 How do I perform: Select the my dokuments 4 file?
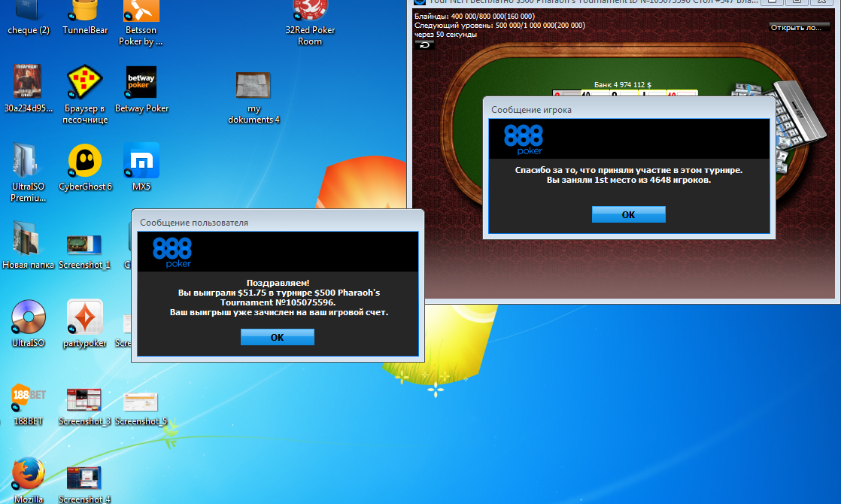[254, 98]
